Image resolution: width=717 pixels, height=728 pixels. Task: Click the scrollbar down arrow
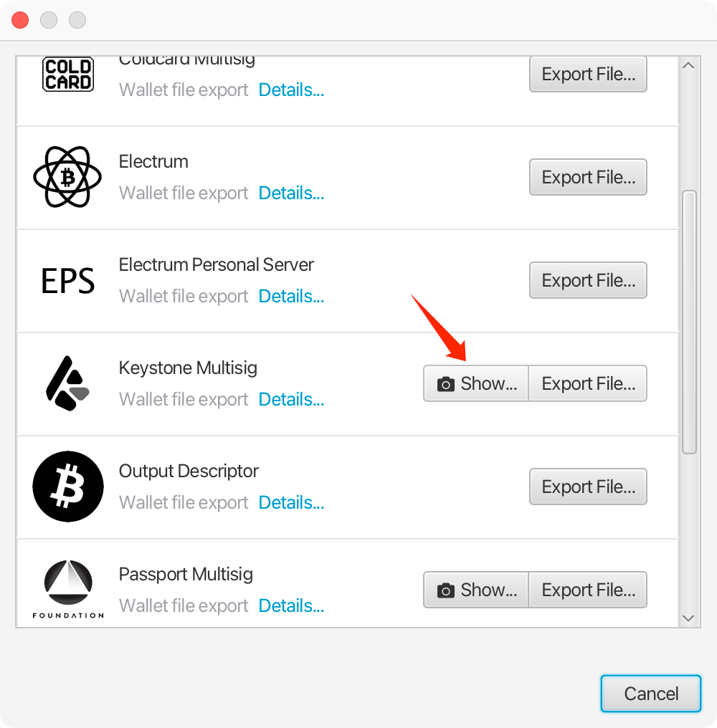click(x=688, y=618)
